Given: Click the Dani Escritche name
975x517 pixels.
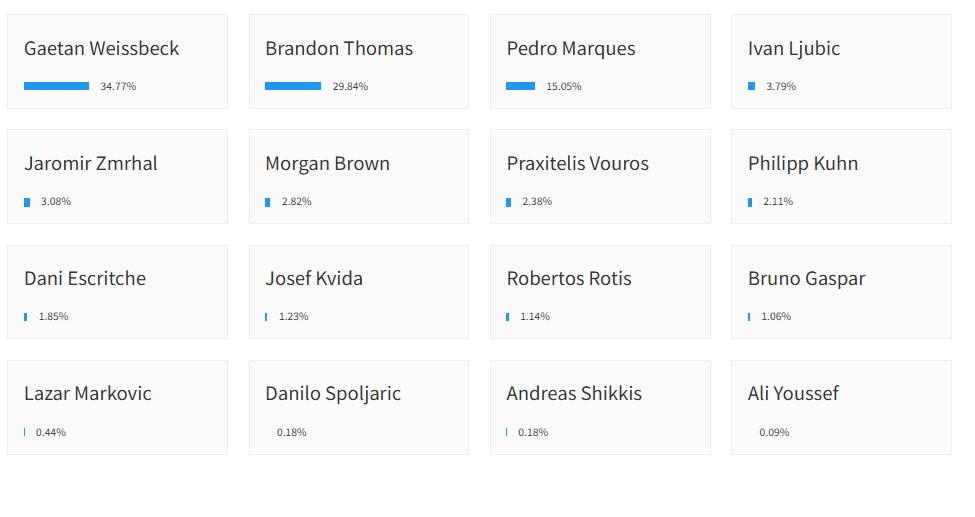Looking at the screenshot, I should pos(85,278).
